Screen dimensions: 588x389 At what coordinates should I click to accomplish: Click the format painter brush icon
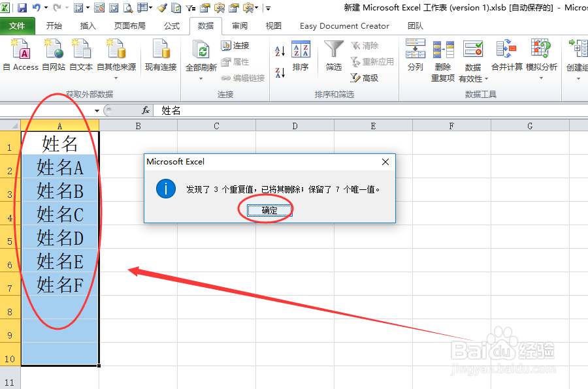(x=162, y=7)
